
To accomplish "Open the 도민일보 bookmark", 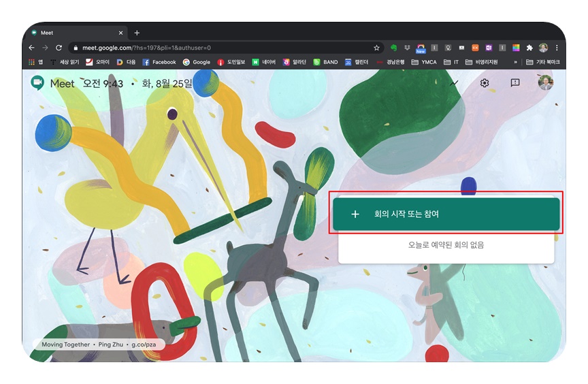I will pyautogui.click(x=231, y=62).
